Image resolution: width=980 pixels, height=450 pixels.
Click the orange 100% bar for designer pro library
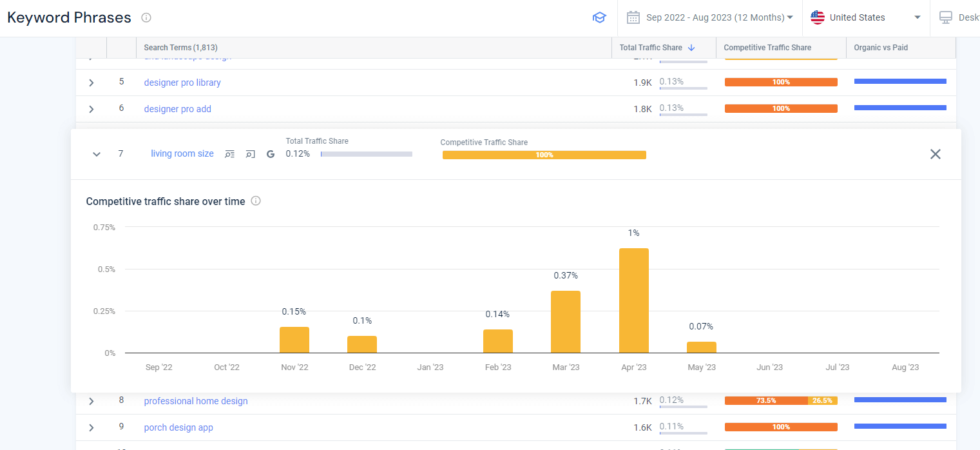[781, 82]
